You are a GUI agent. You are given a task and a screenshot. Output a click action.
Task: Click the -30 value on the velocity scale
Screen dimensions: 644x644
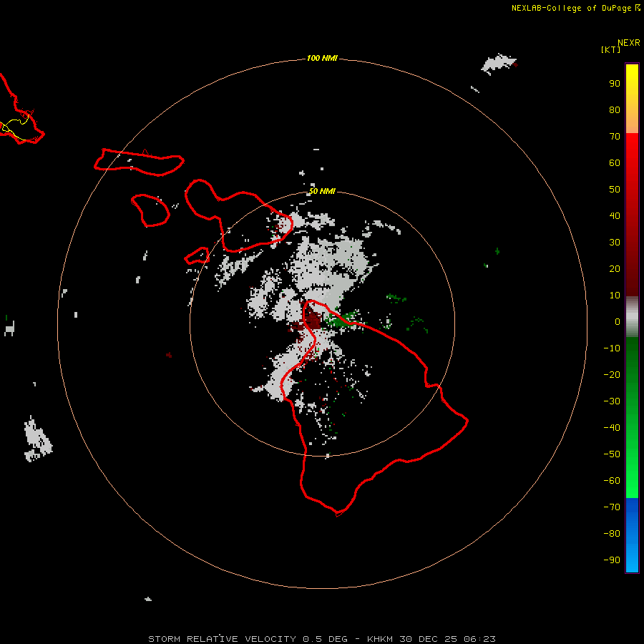click(612, 401)
